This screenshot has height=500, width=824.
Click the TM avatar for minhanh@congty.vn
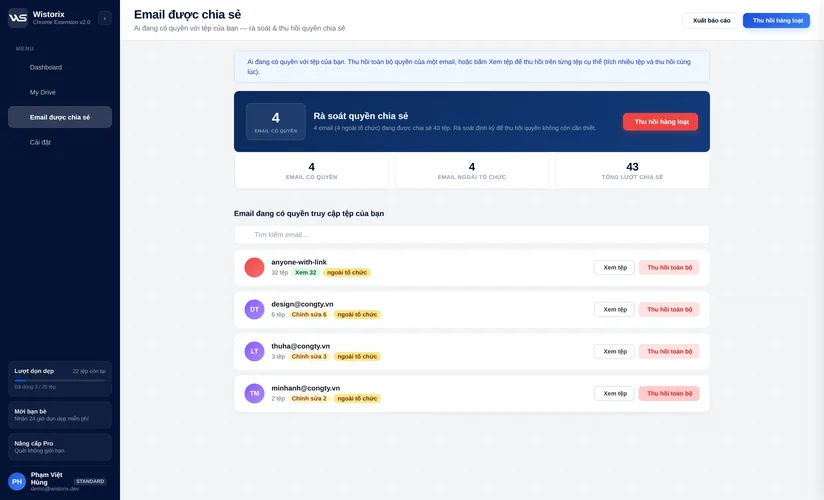coord(254,393)
